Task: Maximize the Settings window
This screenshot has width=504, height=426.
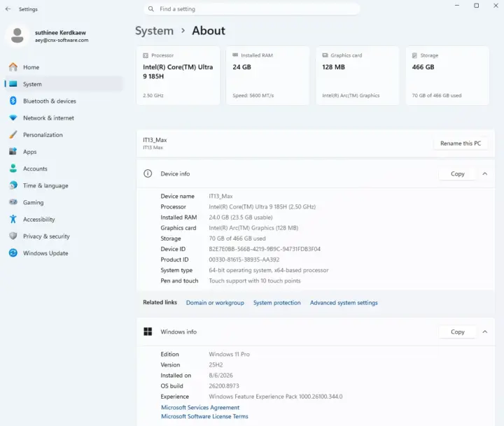Action: (x=477, y=6)
